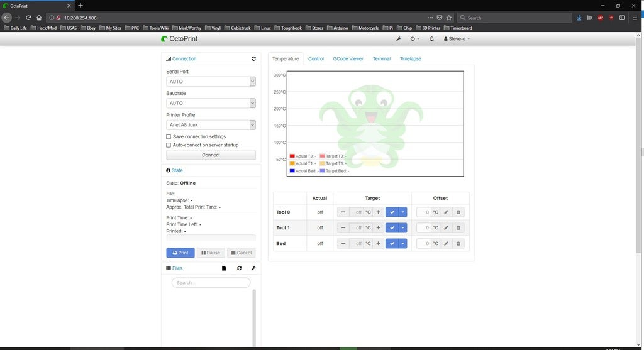
Task: Edit Bed offset with pencil icon
Action: tap(446, 243)
